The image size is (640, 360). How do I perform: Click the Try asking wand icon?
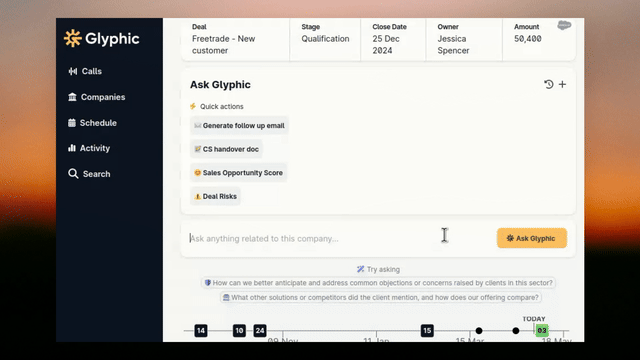(x=360, y=269)
